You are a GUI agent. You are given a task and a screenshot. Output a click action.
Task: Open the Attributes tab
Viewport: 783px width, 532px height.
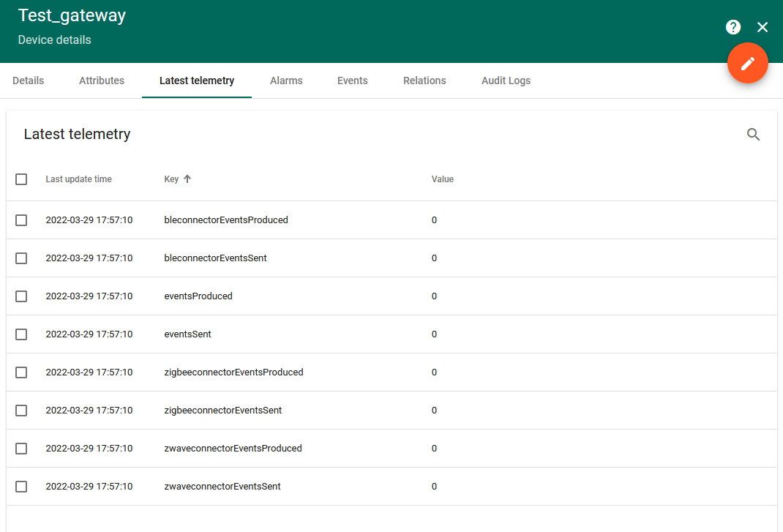(102, 80)
